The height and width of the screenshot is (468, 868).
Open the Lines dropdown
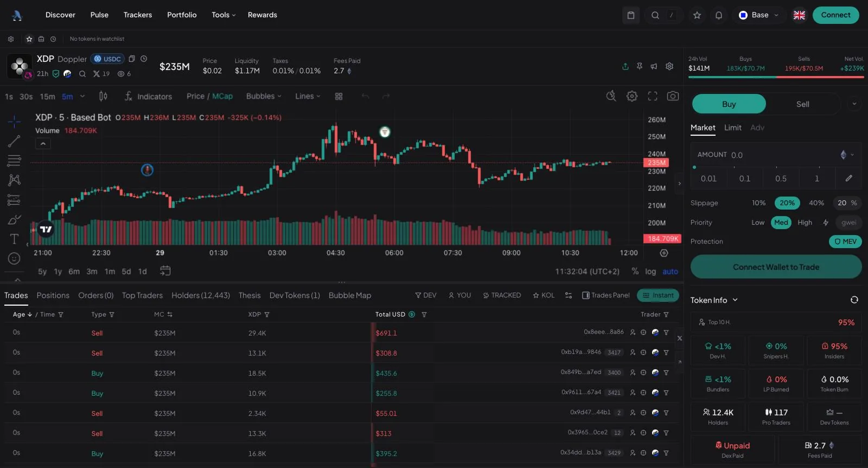(x=308, y=96)
